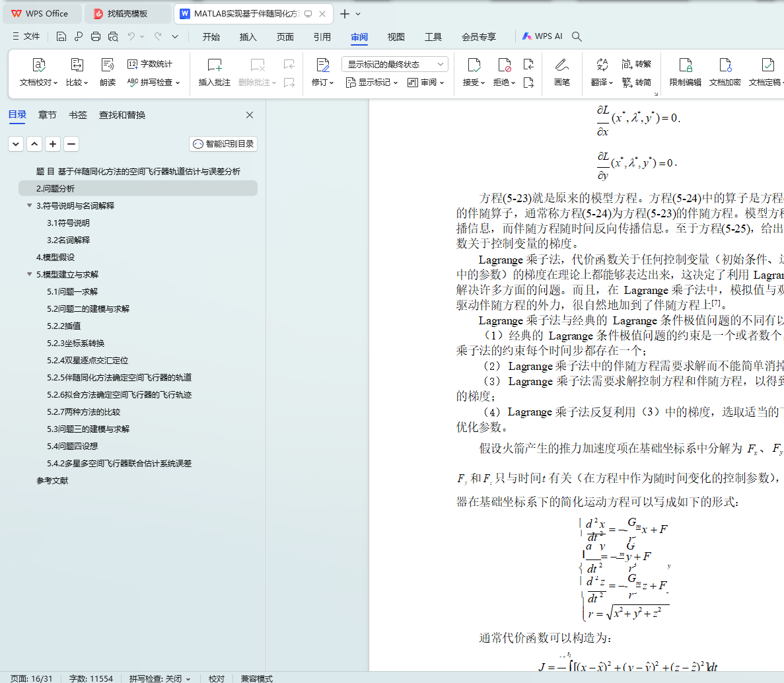Click the 页面: 16/31 status indicator
Screen dimensions: 784x683
31,678
